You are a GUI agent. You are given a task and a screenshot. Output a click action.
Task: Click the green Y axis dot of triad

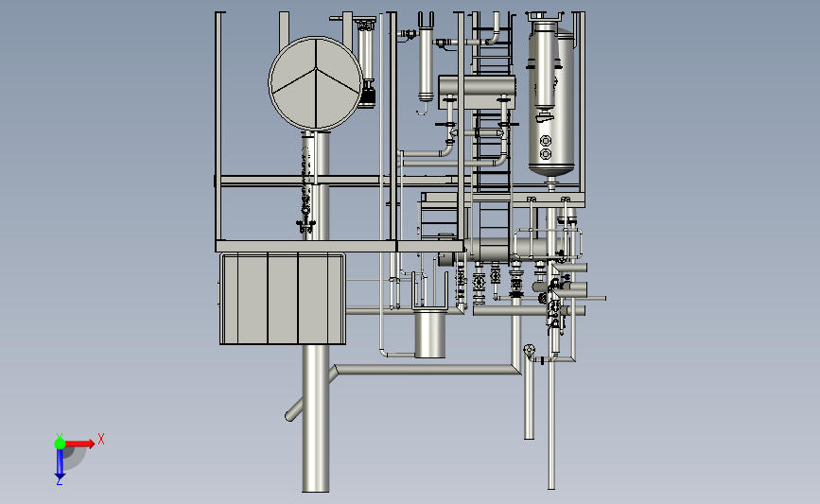click(x=60, y=443)
